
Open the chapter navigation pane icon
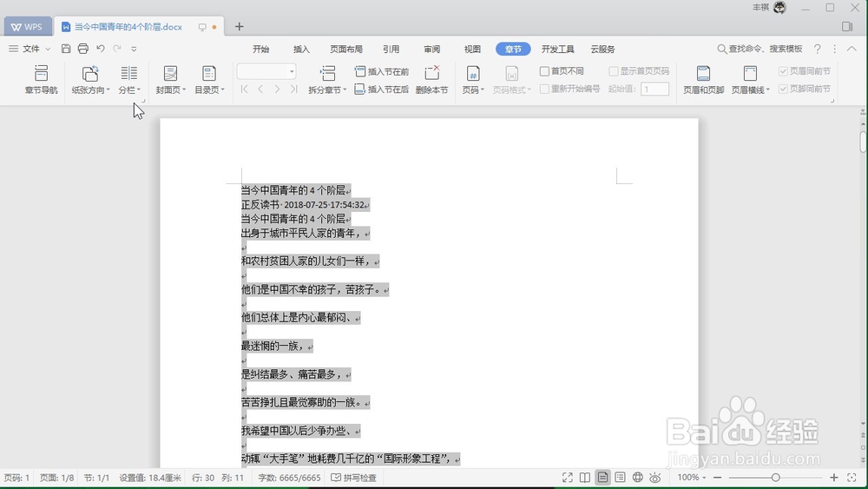pyautogui.click(x=41, y=74)
